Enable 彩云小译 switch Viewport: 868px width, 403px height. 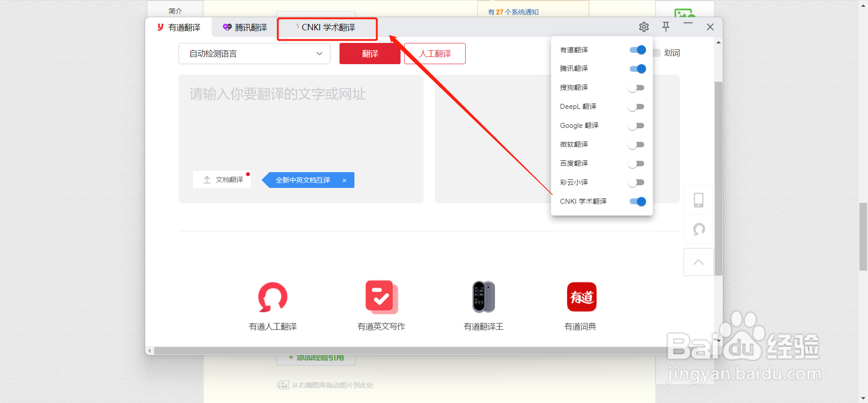pyautogui.click(x=636, y=183)
